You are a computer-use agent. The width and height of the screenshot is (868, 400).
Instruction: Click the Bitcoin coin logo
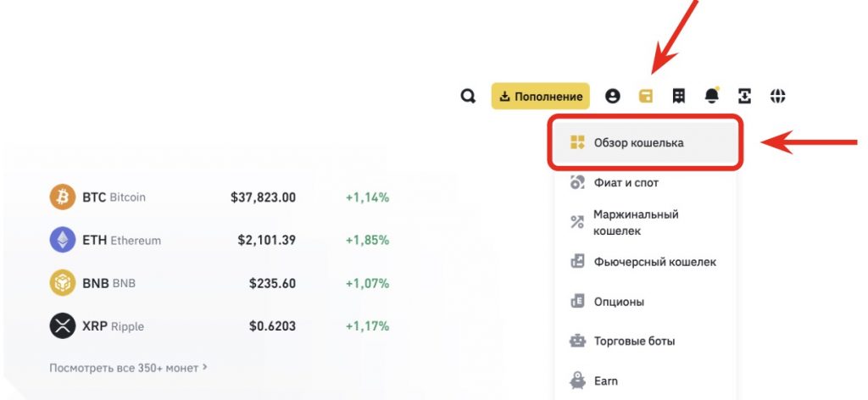coord(63,197)
